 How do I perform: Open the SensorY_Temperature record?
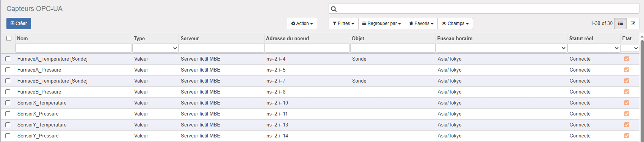pyautogui.click(x=42, y=125)
